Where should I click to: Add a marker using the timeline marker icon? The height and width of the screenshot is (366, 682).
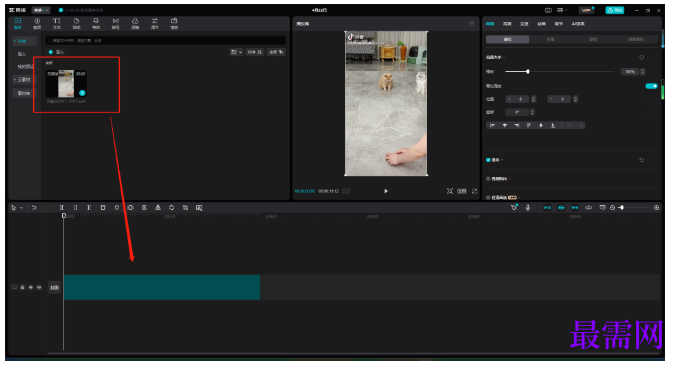coord(117,208)
